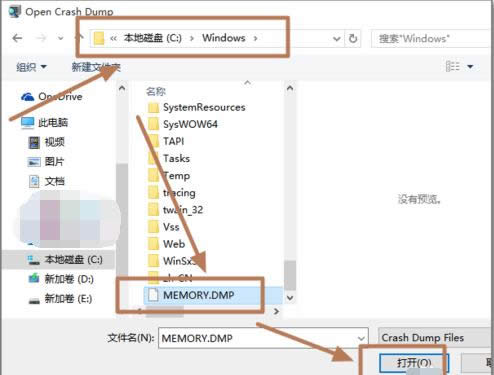This screenshot has width=494, height=375.
Task: Expand the address bar history dropdown
Action: click(x=337, y=39)
